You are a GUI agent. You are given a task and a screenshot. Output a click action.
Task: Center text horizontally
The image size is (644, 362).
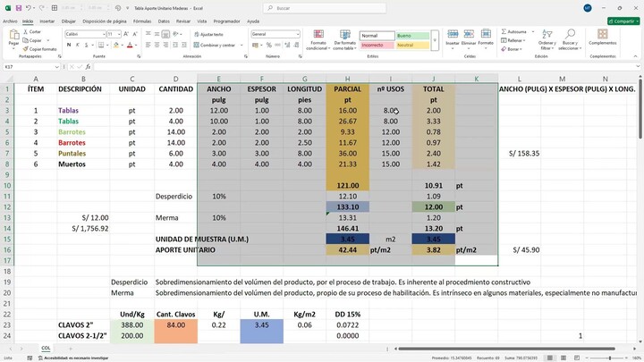point(157,45)
